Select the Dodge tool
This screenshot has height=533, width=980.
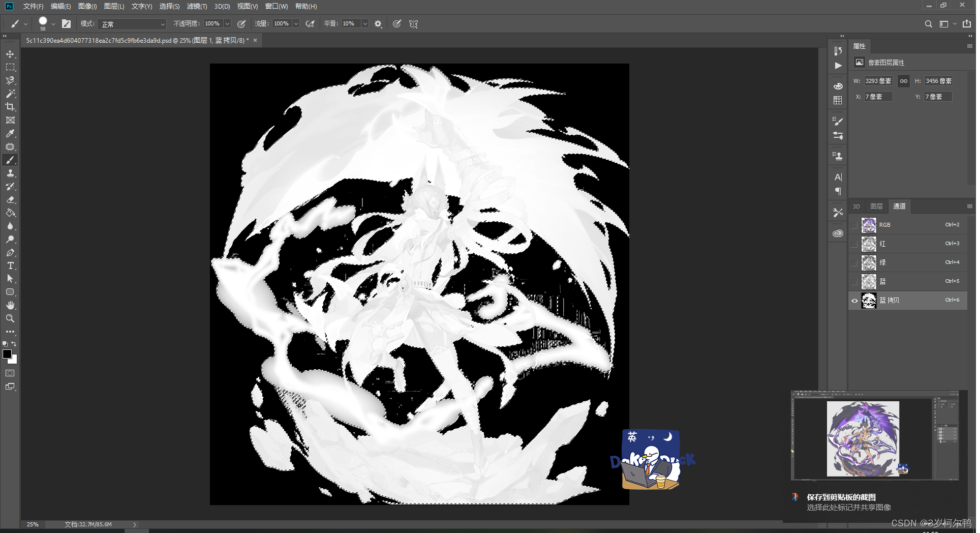point(10,239)
